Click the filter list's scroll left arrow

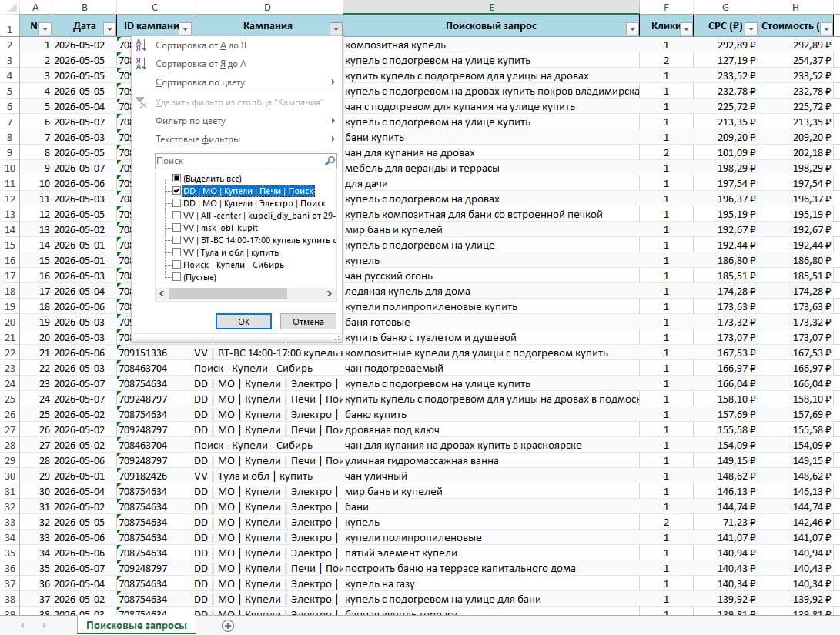(162, 293)
